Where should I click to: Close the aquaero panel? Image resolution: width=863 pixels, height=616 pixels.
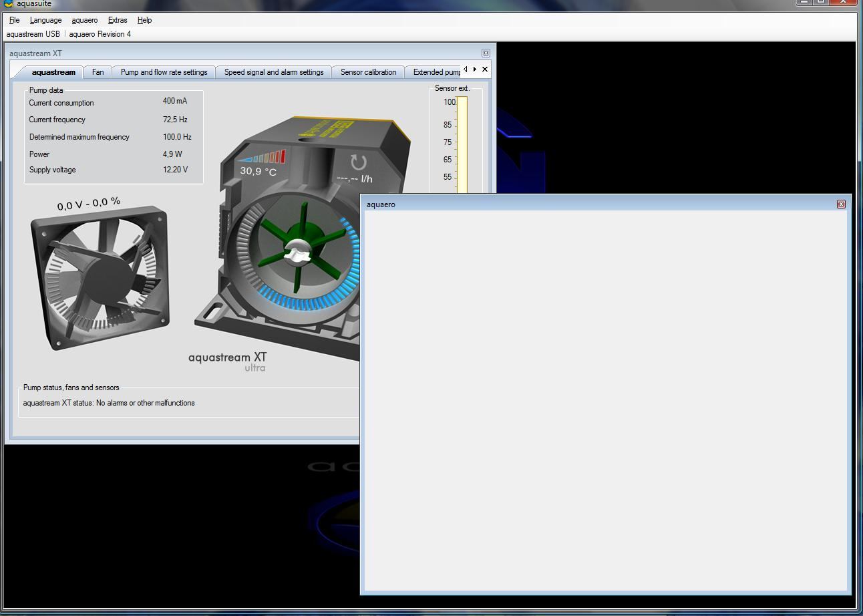coord(841,204)
